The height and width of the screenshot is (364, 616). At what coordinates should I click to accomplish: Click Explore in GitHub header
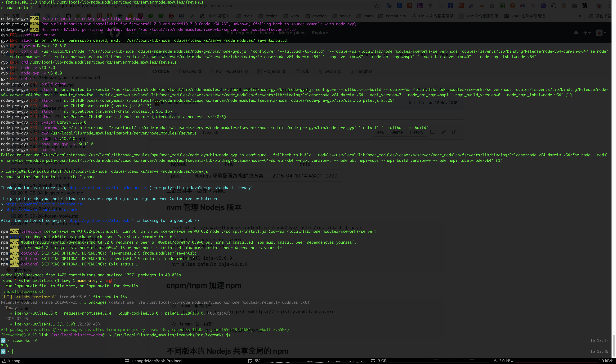320,33
